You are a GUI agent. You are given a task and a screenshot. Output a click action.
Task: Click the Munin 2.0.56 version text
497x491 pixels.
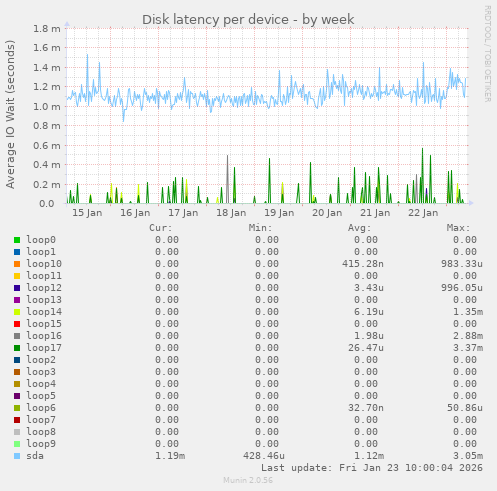point(248,480)
